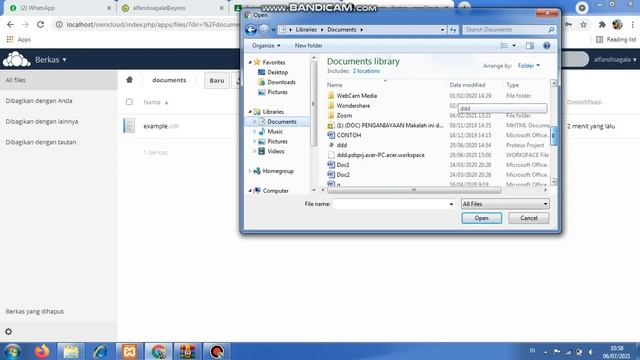640x360 pixels.
Task: Open the All Files type dropdown
Action: [505, 204]
